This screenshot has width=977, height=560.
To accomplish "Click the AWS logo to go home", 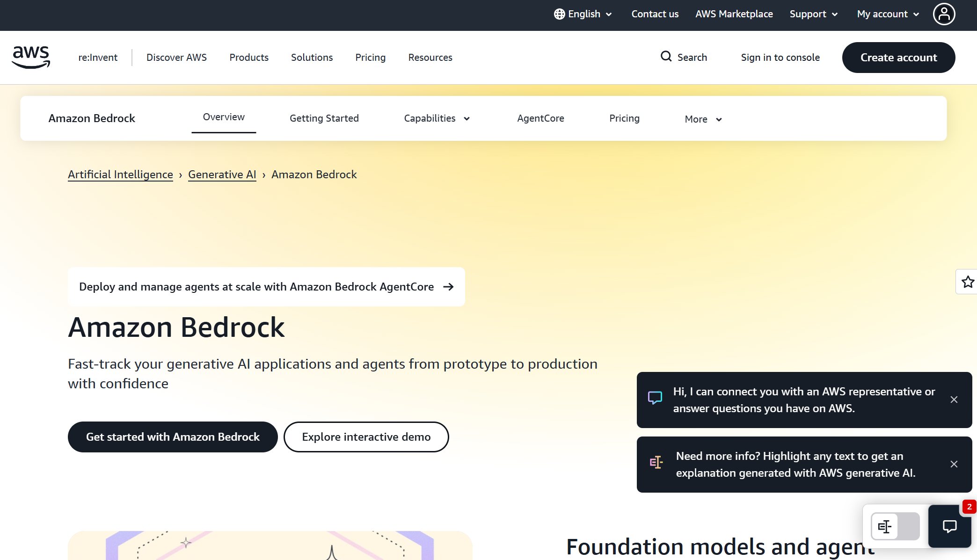I will (31, 57).
